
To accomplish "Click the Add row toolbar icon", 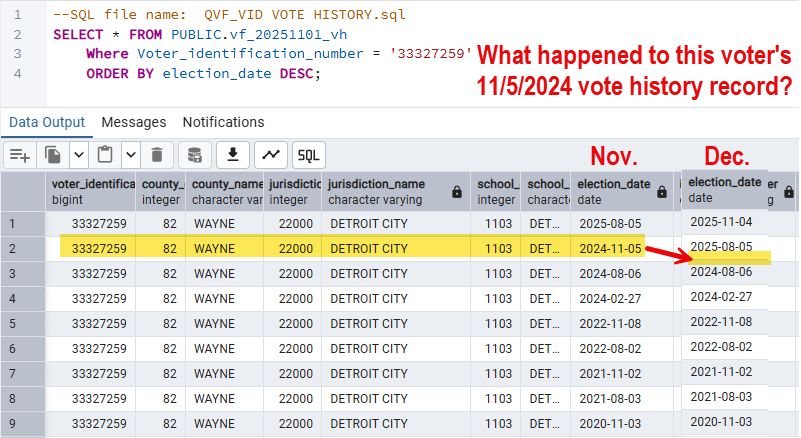I will [20, 155].
